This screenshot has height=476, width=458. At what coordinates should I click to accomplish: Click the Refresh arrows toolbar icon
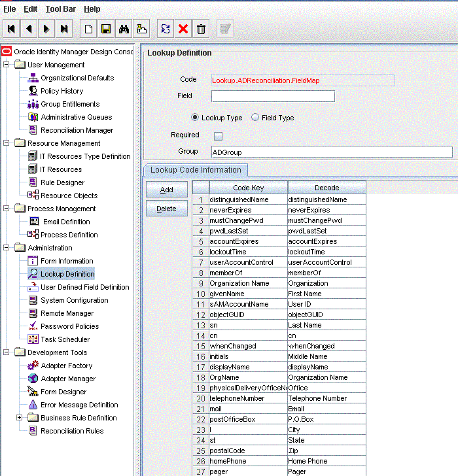pyautogui.click(x=166, y=29)
